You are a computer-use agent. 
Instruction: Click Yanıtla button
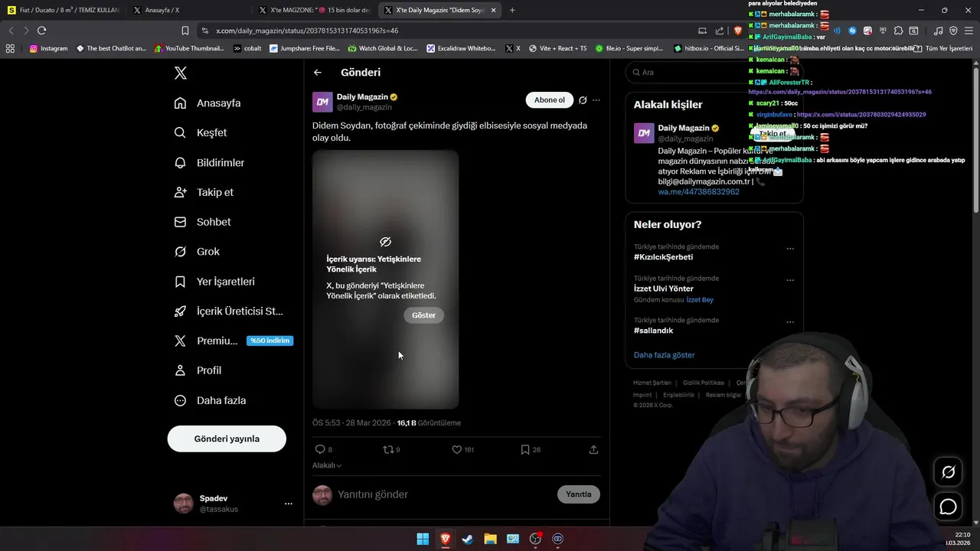[579, 494]
